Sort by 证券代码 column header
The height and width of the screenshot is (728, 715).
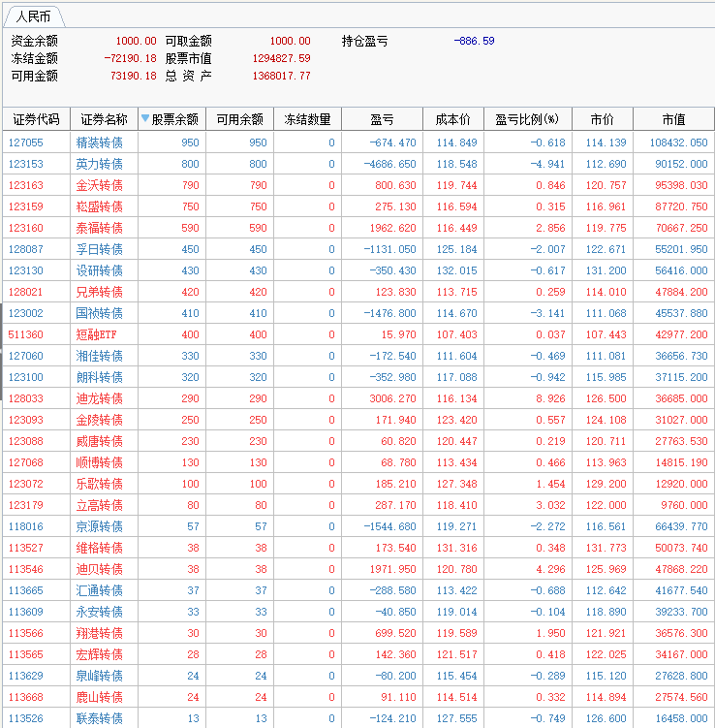pyautogui.click(x=36, y=119)
